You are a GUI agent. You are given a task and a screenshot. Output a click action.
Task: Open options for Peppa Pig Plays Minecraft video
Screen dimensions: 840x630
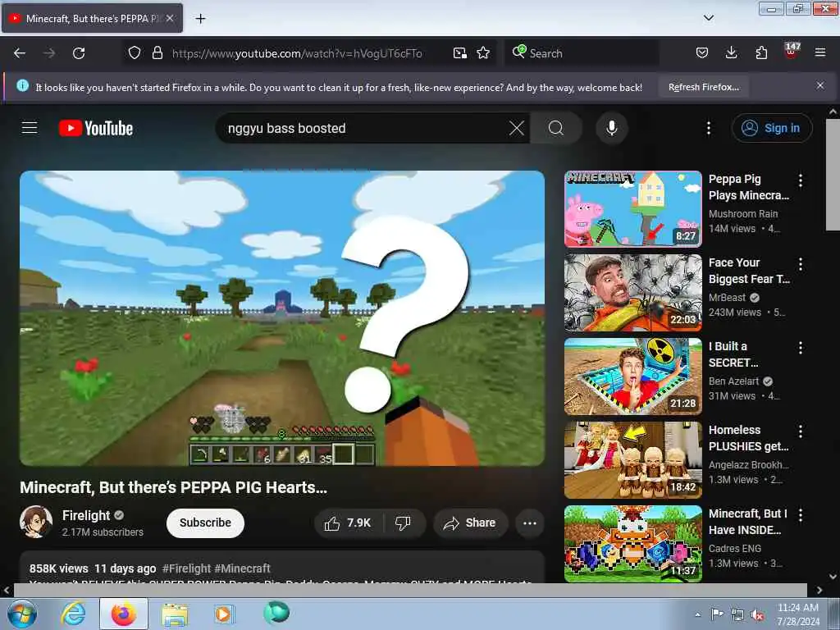pyautogui.click(x=801, y=180)
